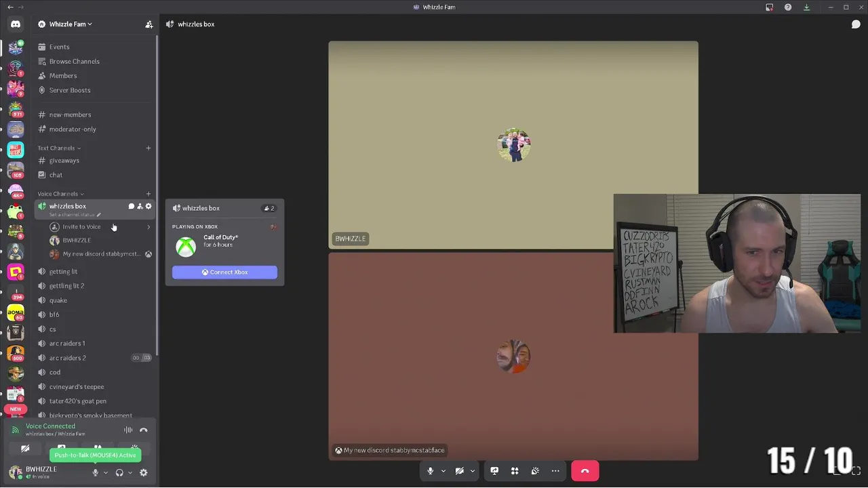Open the server icon with 4K+ badge
The height and width of the screenshot is (488, 868).
[x=15, y=190]
